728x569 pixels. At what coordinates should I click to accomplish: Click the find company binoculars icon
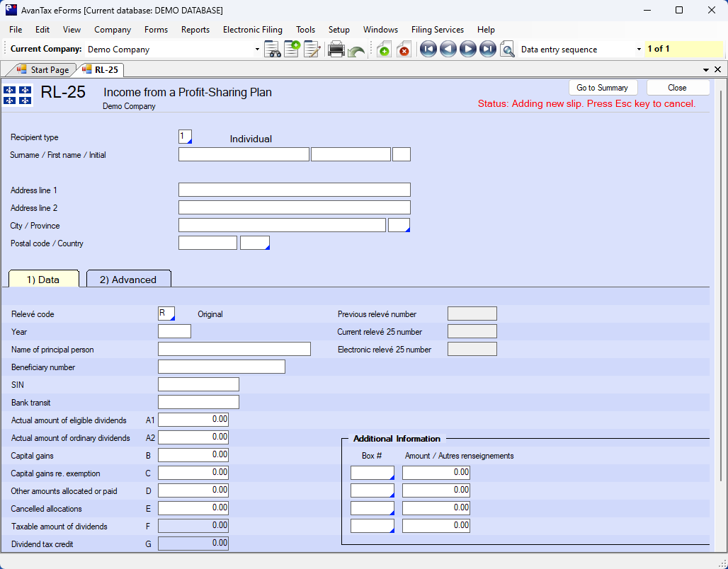[272, 50]
